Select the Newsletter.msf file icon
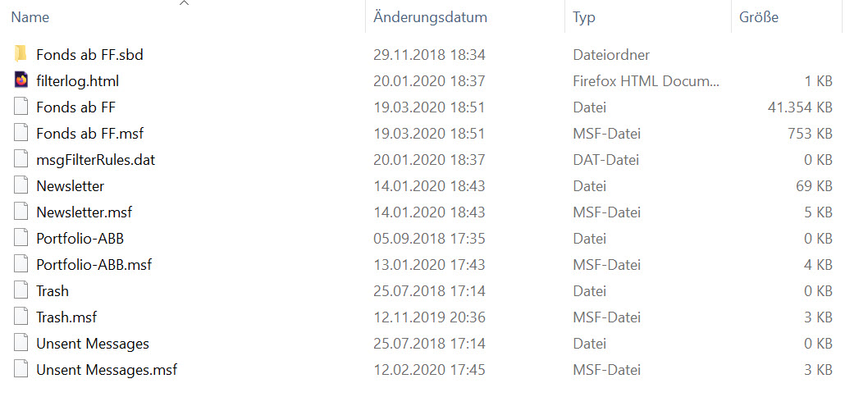The width and height of the screenshot is (868, 397). tap(21, 212)
